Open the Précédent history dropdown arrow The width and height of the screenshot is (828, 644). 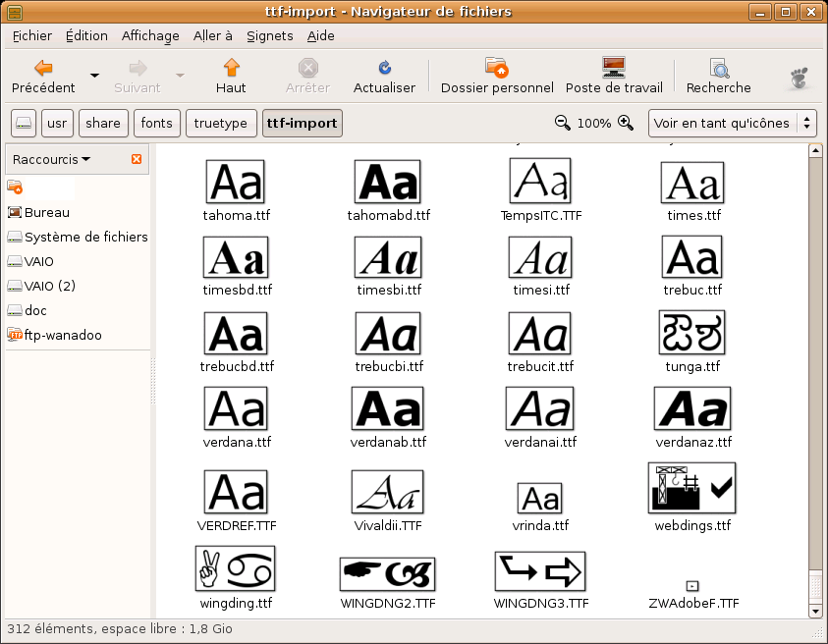[95, 75]
